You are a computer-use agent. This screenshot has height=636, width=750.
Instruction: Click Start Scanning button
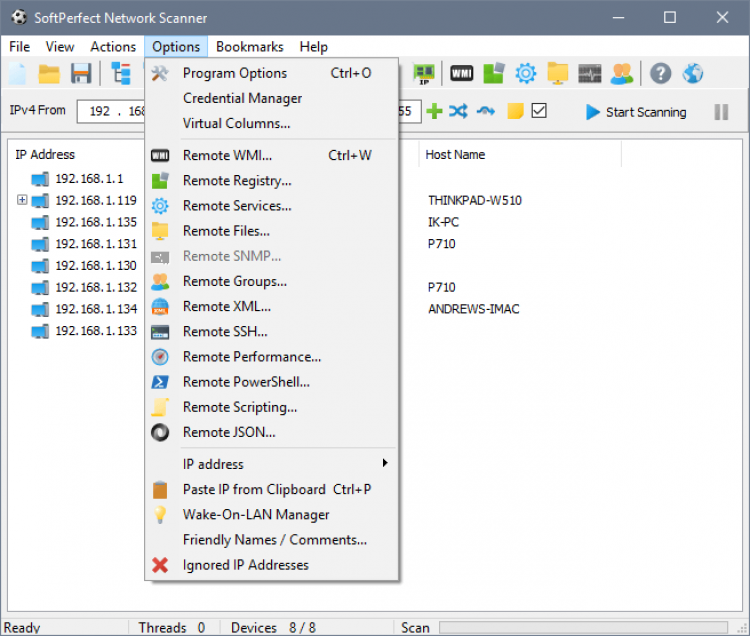(x=636, y=112)
